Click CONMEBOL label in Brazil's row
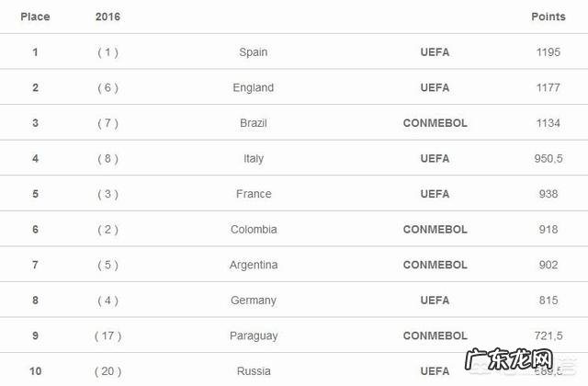Viewport: 588px width, 386px height. pos(435,123)
